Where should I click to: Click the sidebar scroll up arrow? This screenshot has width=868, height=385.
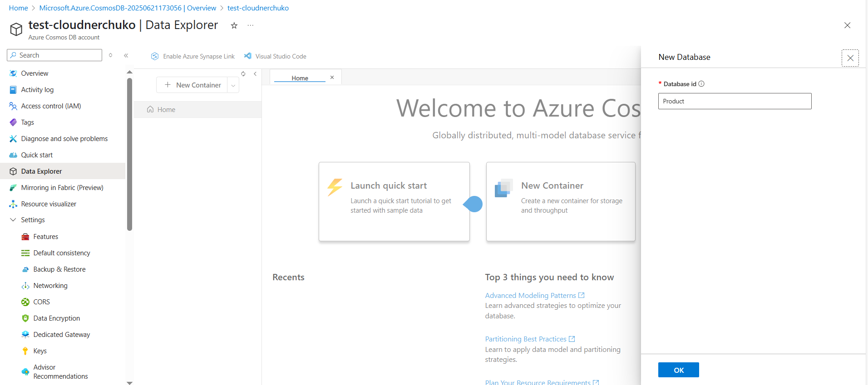pyautogui.click(x=129, y=72)
